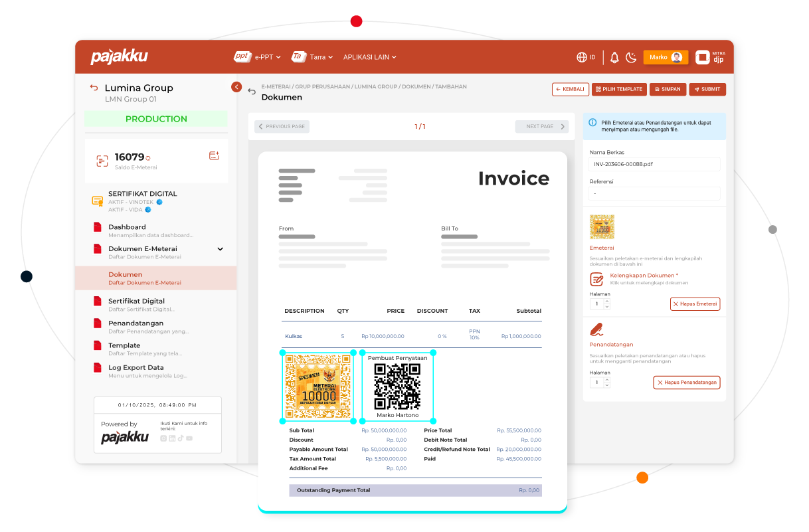Open Sertifikat Digital certificate icon
Screen dimensions: 809x532
point(97,201)
